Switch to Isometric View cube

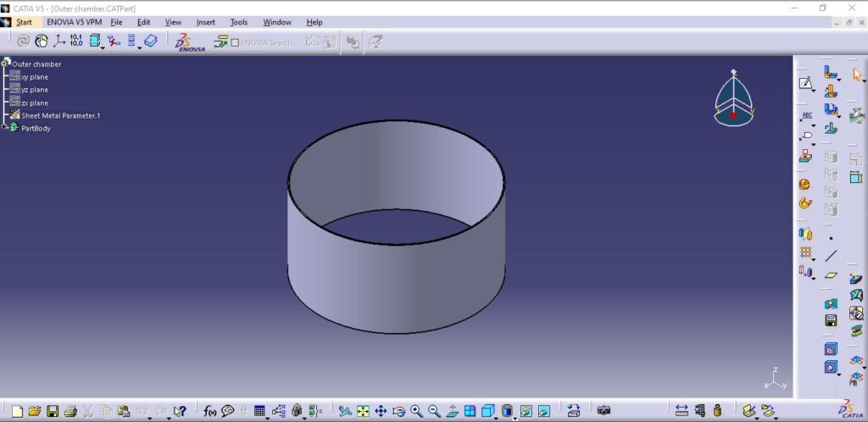(487, 411)
